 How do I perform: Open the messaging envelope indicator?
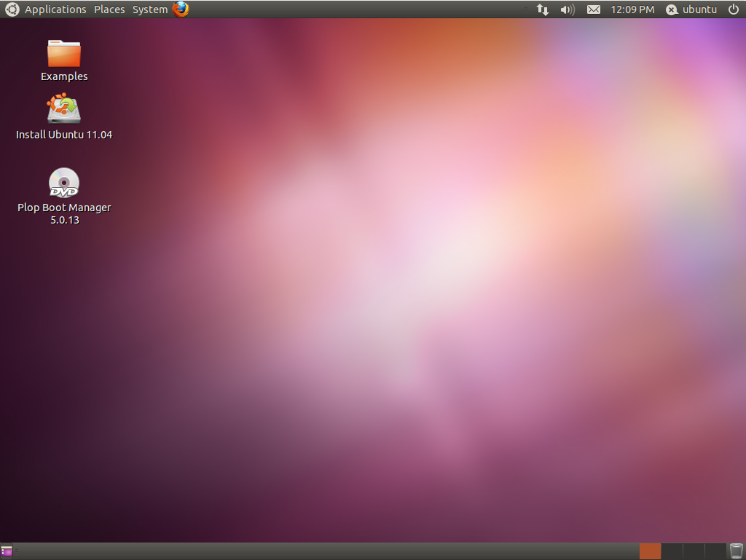point(593,9)
